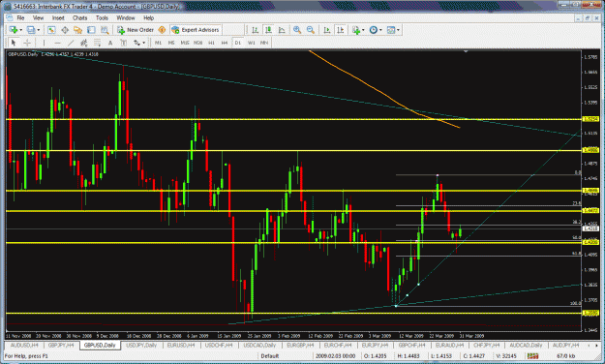605x364 pixels.
Task: Switch to the GBPJPY,H4 chart tab
Action: [61, 345]
